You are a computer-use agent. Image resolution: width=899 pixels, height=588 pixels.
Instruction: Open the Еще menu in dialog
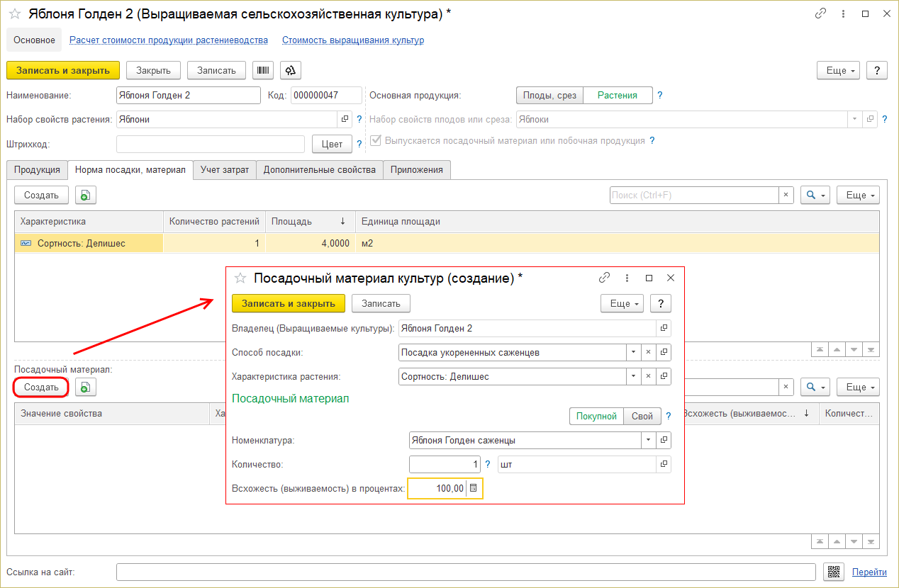coord(622,303)
